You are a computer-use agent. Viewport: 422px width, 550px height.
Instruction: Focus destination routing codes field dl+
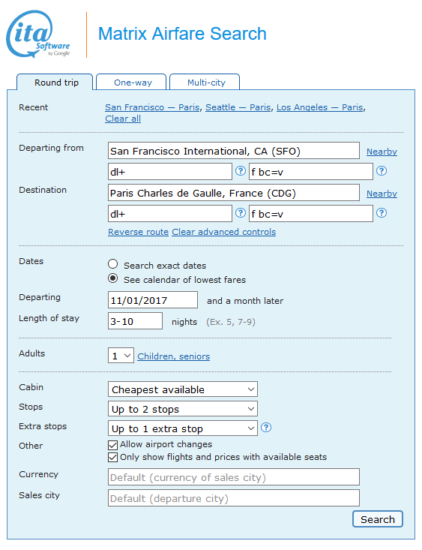tap(170, 214)
